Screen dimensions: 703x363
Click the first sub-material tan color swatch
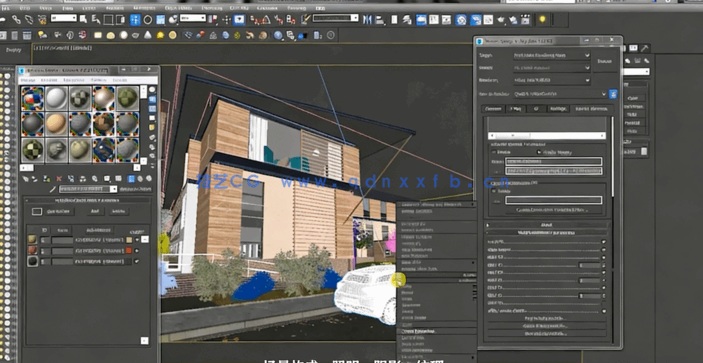click(x=129, y=240)
